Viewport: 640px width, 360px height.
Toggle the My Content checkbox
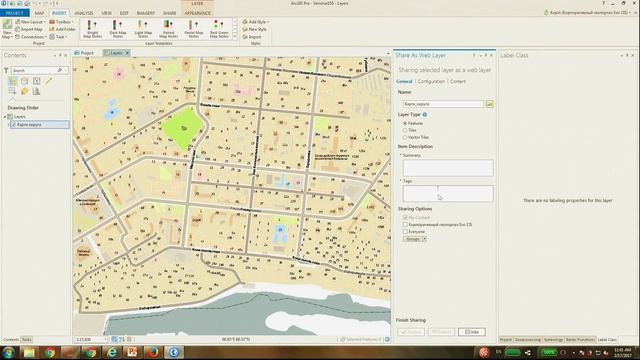coord(405,218)
